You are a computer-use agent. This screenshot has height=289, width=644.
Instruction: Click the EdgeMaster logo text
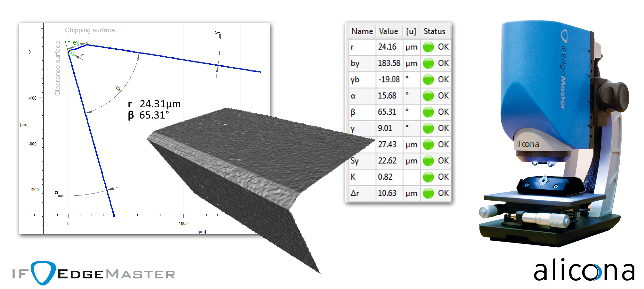click(x=117, y=274)
